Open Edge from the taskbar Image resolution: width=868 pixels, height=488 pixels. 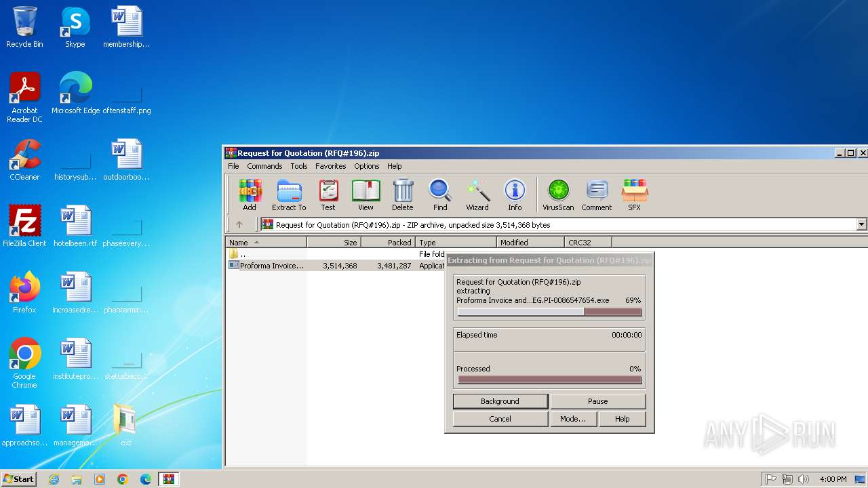coord(146,479)
